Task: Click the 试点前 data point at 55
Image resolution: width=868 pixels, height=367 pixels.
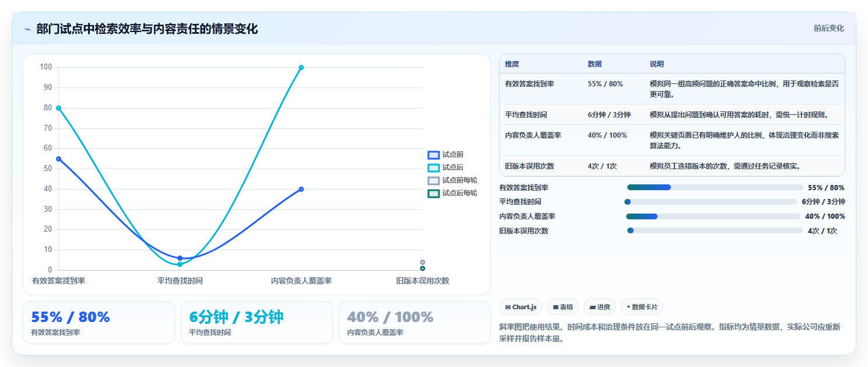Action: click(58, 159)
